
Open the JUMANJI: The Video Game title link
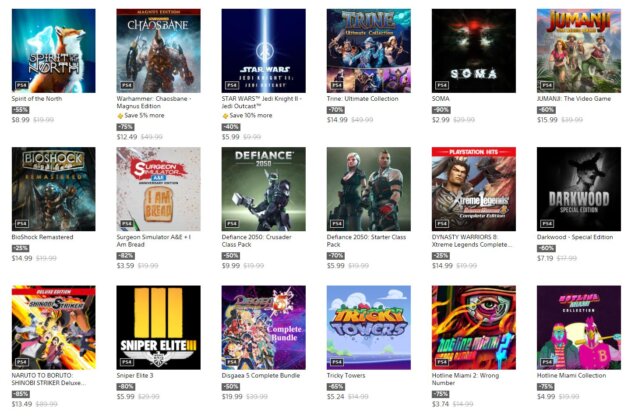click(x=574, y=98)
